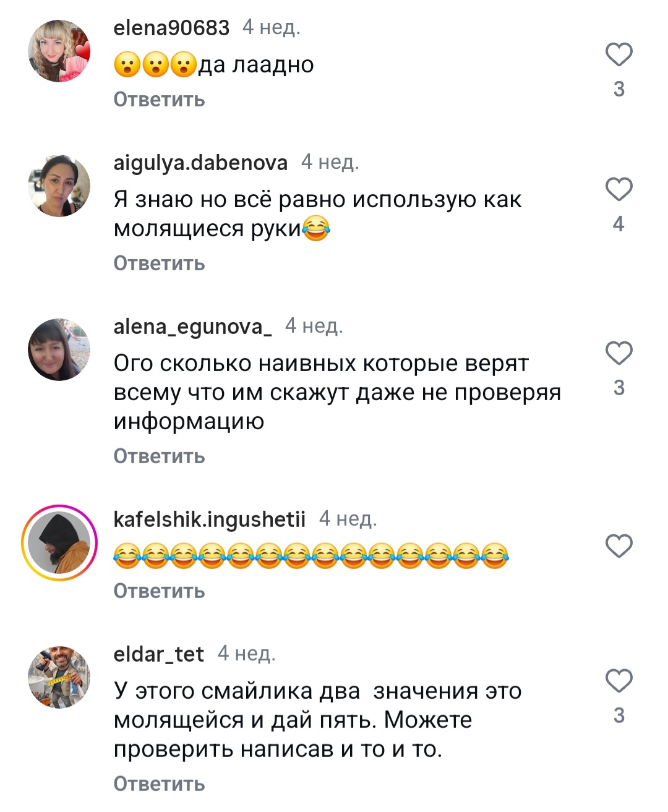Screen dimensions: 668x812
Task: Reply to aigulya.dabenova's comment
Action: [x=159, y=263]
